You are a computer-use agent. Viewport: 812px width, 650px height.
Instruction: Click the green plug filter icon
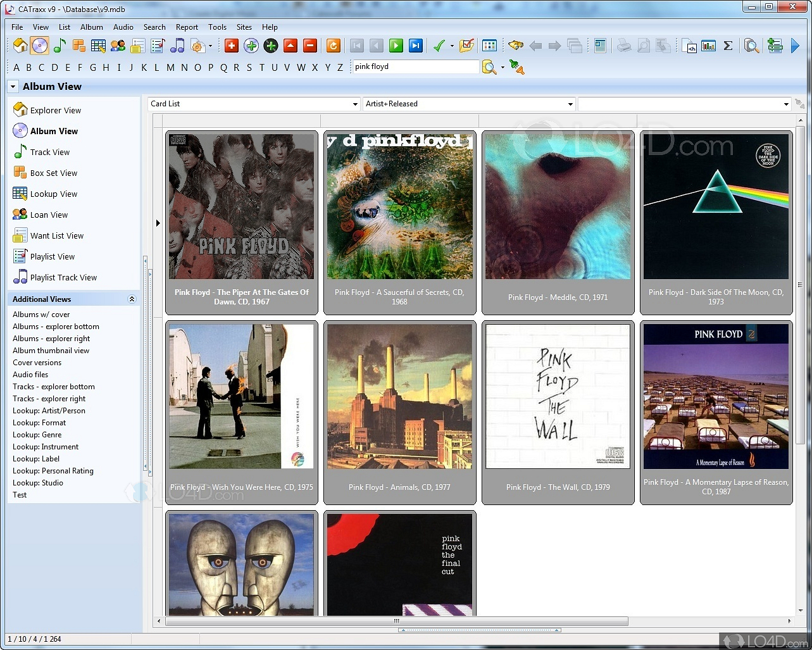click(516, 67)
